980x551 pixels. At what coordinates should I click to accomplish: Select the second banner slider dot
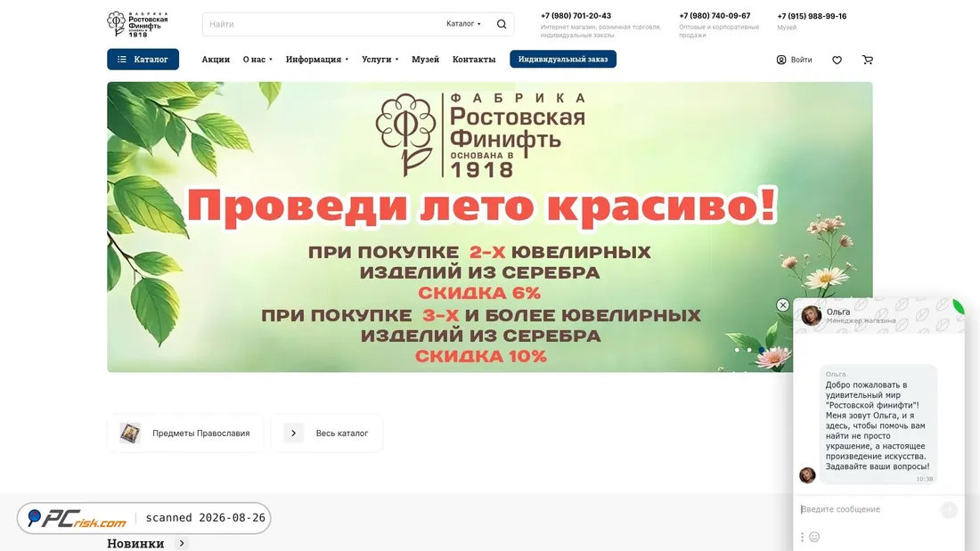pos(749,350)
